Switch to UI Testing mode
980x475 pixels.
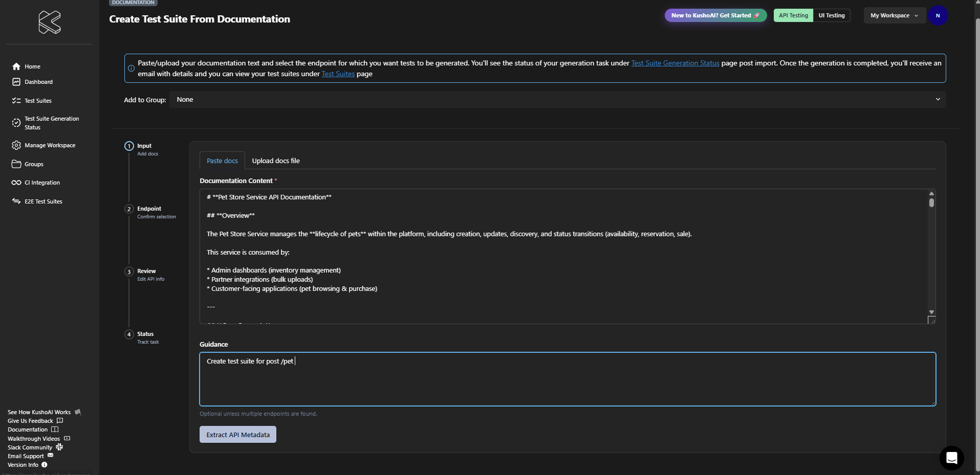point(832,15)
